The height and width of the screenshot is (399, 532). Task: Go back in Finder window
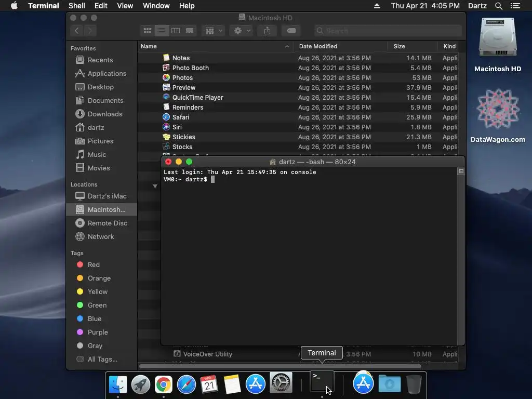(x=77, y=31)
